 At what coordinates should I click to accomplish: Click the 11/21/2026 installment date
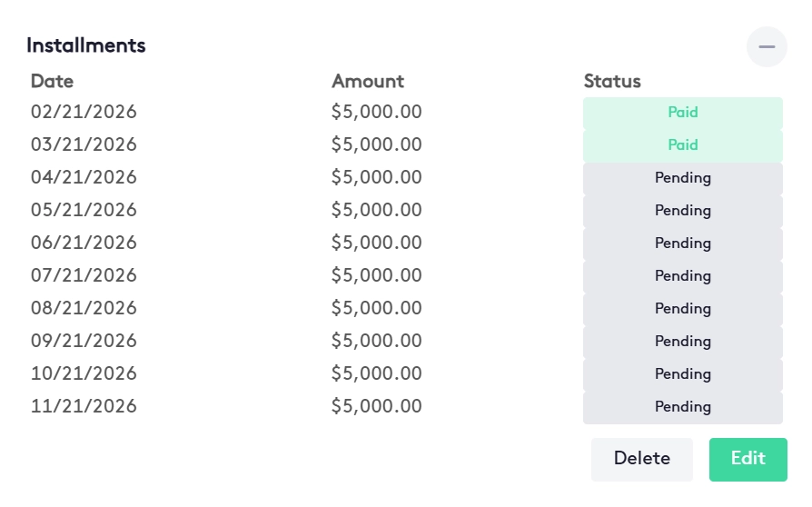(x=84, y=407)
